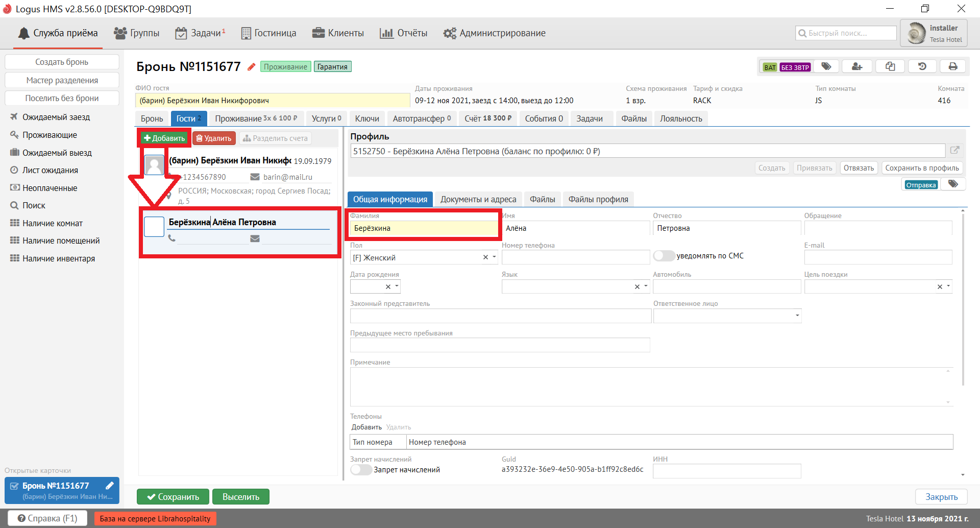Click the БЕЗ ЗВТР purple tag
980x528 pixels.
[795, 67]
